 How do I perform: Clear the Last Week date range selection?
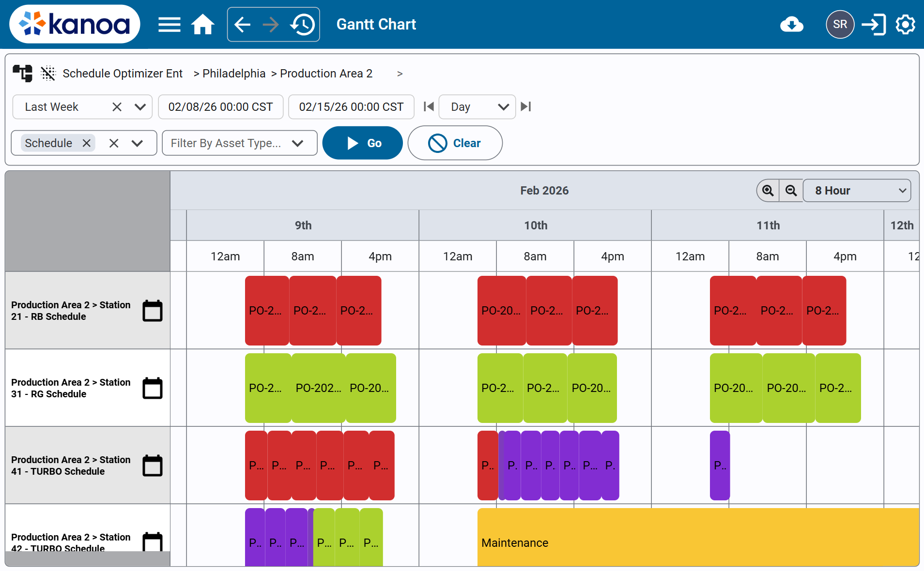point(117,107)
